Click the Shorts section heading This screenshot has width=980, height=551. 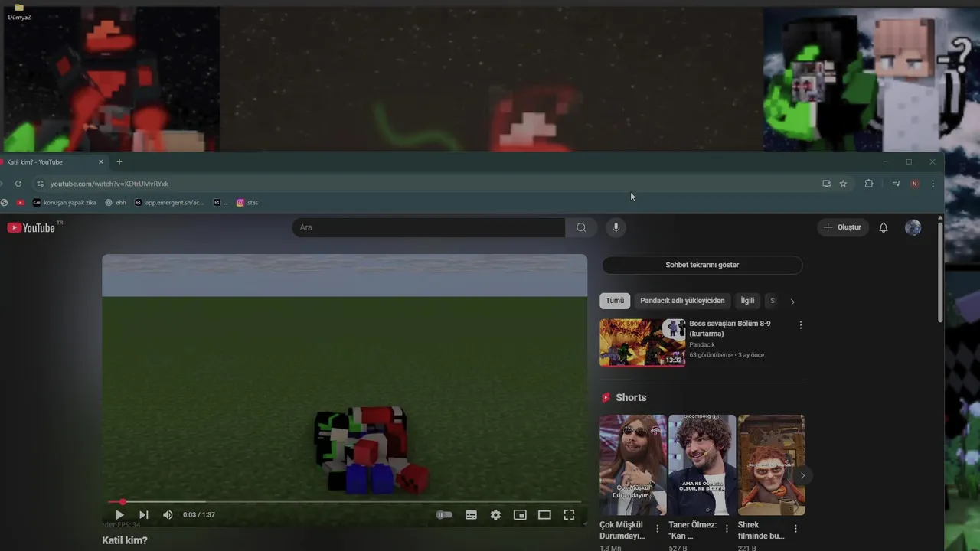click(x=631, y=397)
